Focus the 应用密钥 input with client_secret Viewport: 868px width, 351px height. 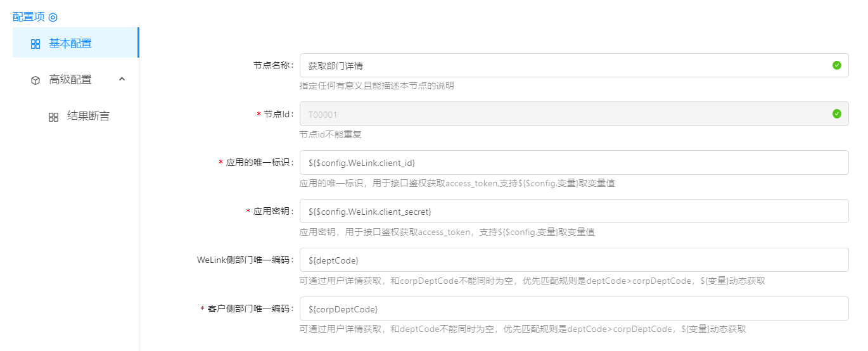[x=573, y=212]
